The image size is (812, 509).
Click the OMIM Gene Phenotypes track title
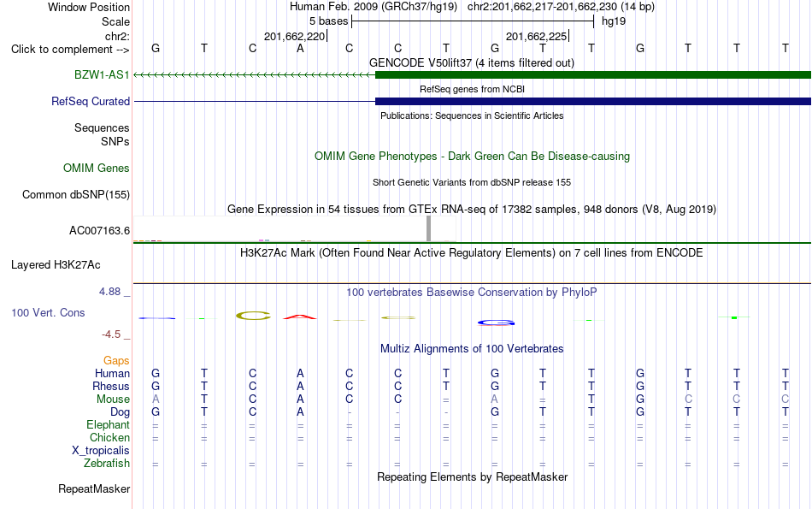472,156
